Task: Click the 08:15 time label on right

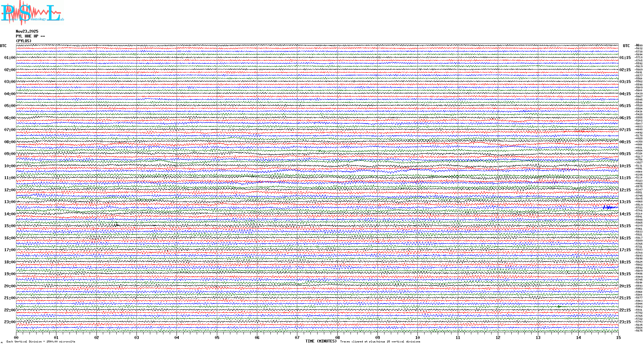Action: (x=625, y=142)
